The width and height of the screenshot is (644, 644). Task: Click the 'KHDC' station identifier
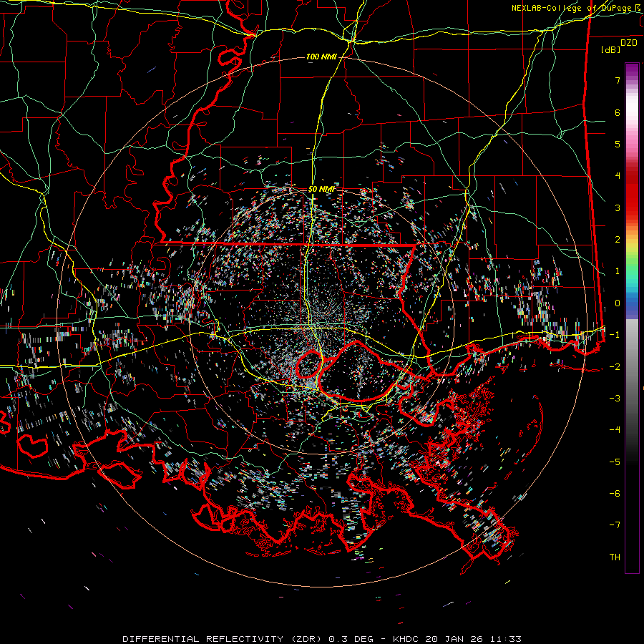click(x=406, y=639)
